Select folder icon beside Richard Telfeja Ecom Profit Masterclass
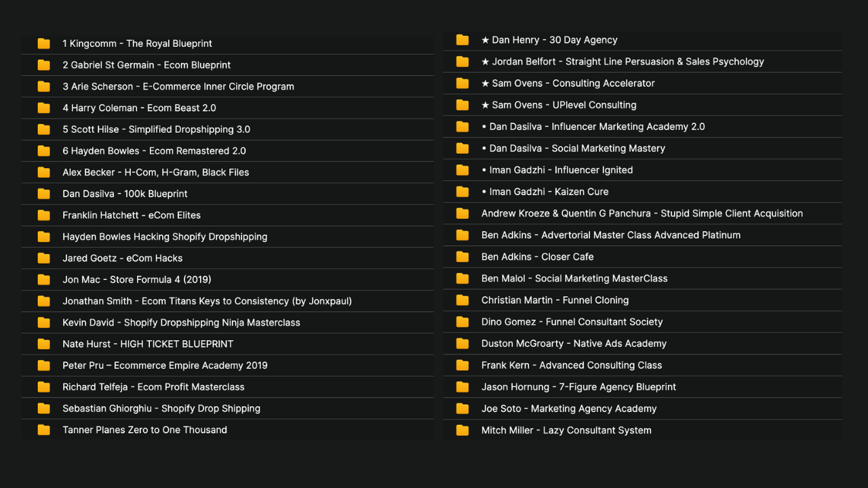This screenshot has width=868, height=488. click(x=44, y=387)
